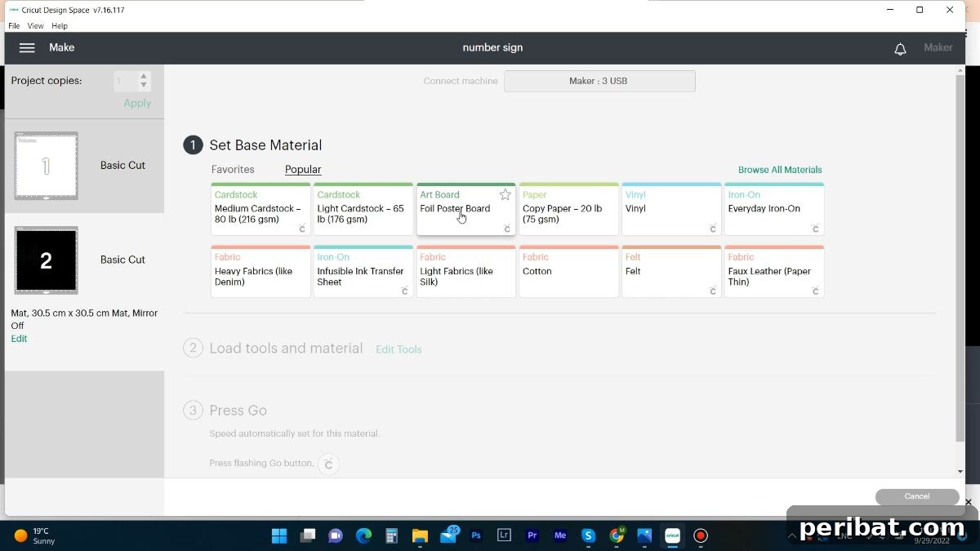Click Browse All Materials link
The image size is (980, 551).
780,170
